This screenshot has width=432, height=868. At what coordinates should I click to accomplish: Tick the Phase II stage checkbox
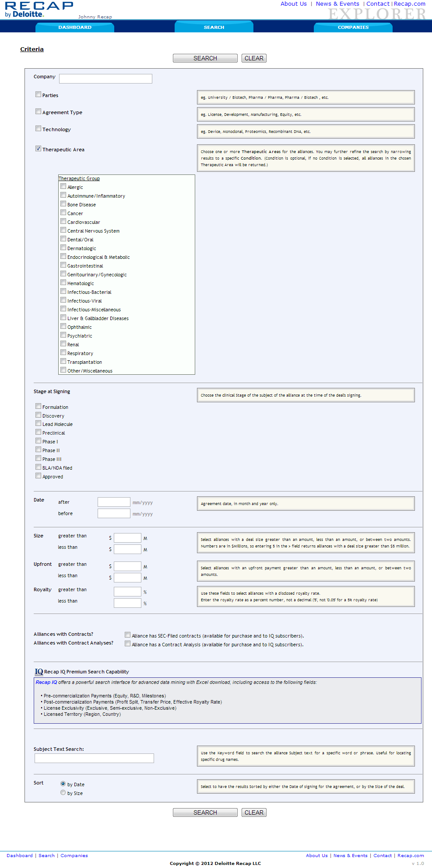point(39,450)
